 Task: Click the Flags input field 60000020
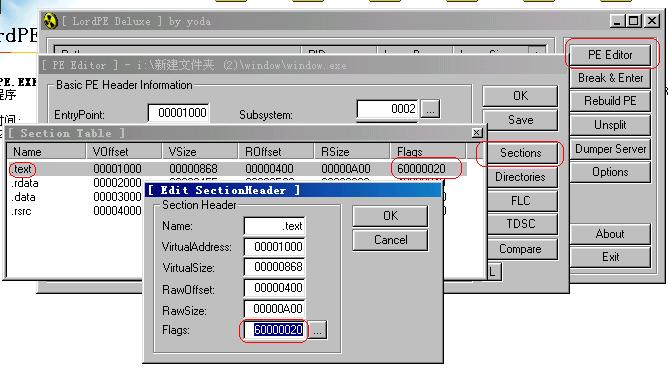[275, 330]
